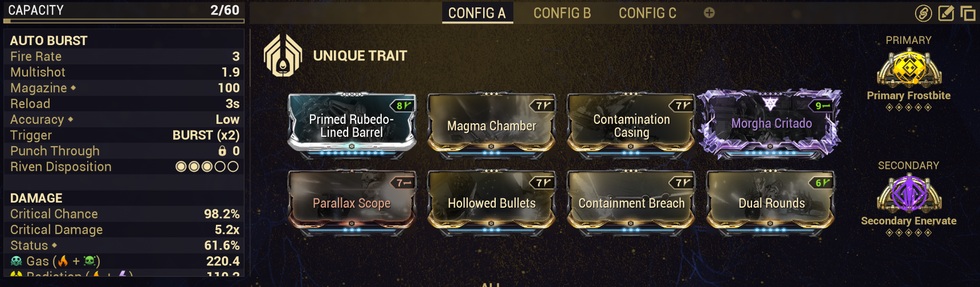
Task: Add a new config with plus icon
Action: click(709, 13)
